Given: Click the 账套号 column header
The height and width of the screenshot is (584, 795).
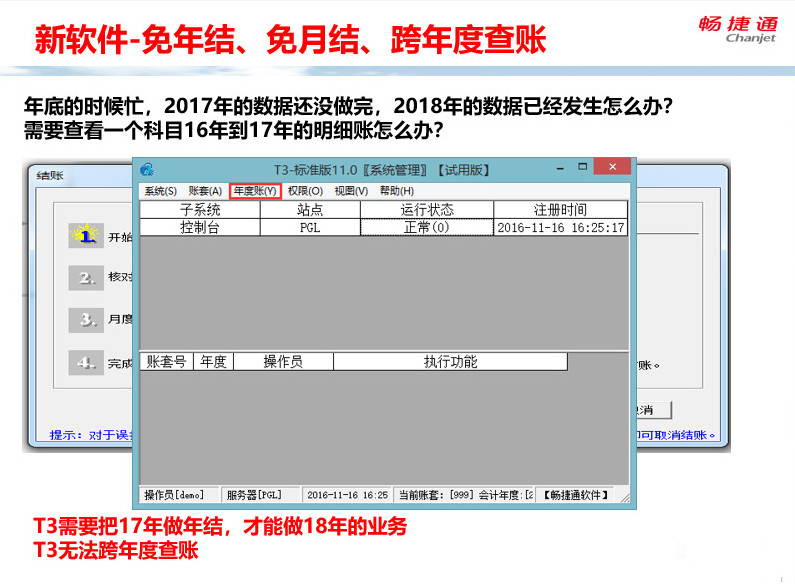Looking at the screenshot, I should (x=166, y=361).
